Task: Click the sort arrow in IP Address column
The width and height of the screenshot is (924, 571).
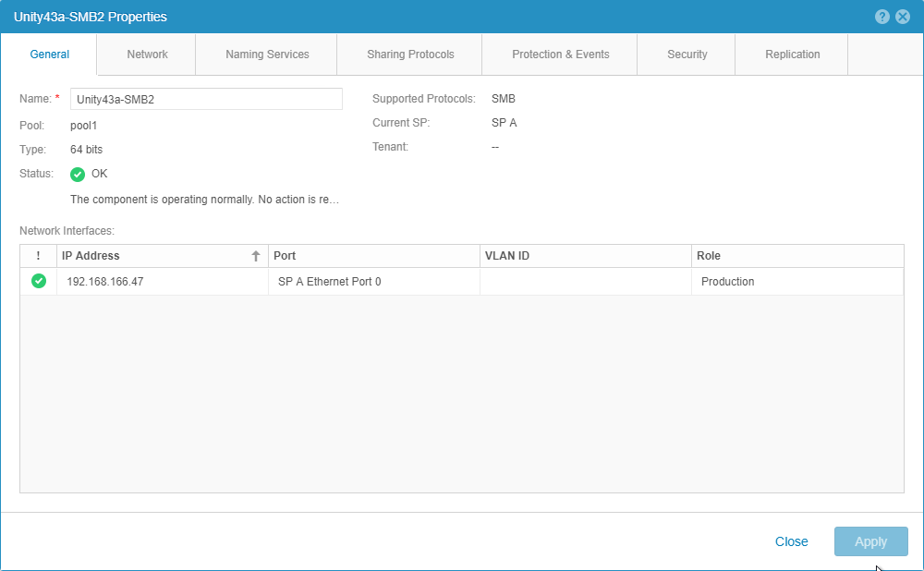Action: pyautogui.click(x=256, y=257)
